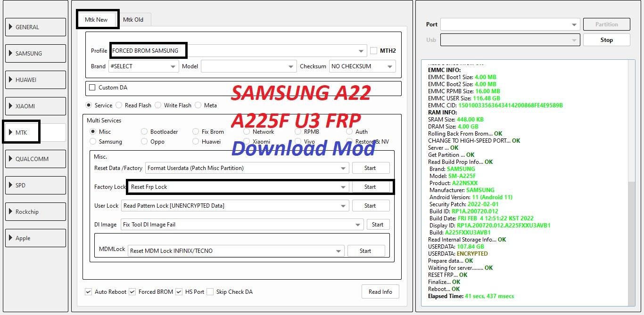Click the SM-A225F model value in log
Screen dimensions: 644x315
[x=462, y=176]
